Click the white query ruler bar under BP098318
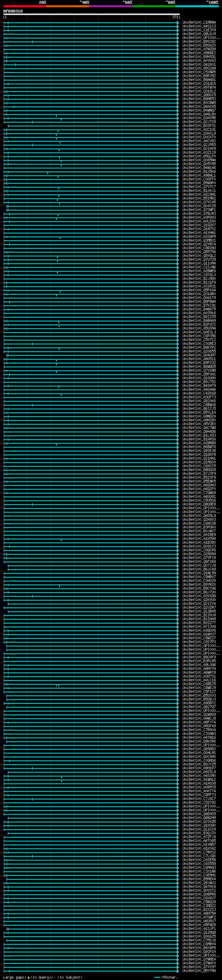Screen dimensions: 222x980 point(92,14)
